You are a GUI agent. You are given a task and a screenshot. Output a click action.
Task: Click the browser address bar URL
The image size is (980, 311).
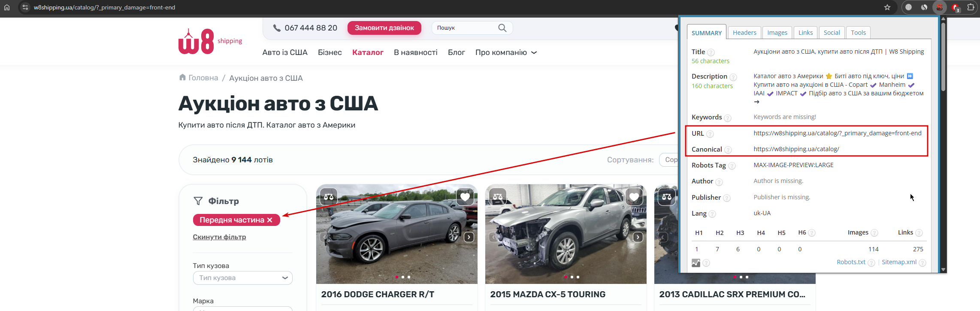pyautogui.click(x=104, y=7)
